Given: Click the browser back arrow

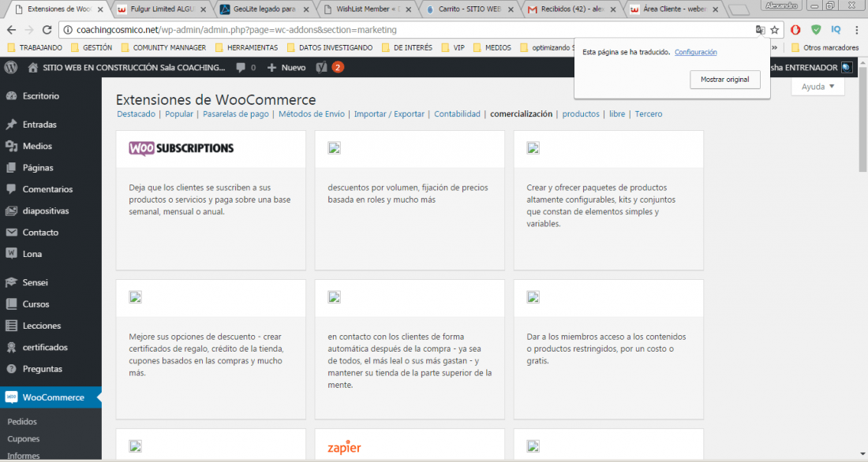Looking at the screenshot, I should pyautogui.click(x=11, y=30).
